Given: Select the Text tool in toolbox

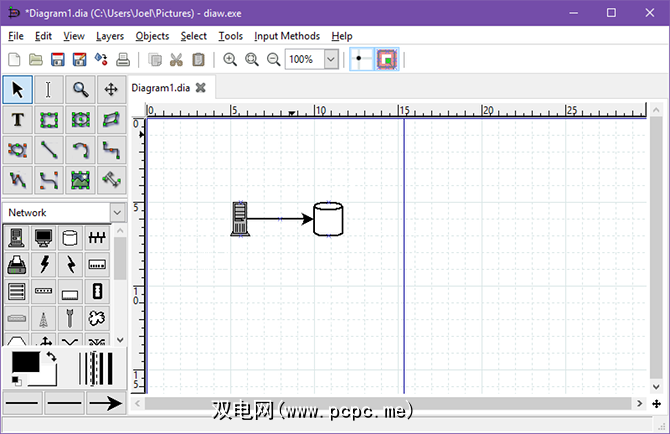Looking at the screenshot, I should point(17,120).
